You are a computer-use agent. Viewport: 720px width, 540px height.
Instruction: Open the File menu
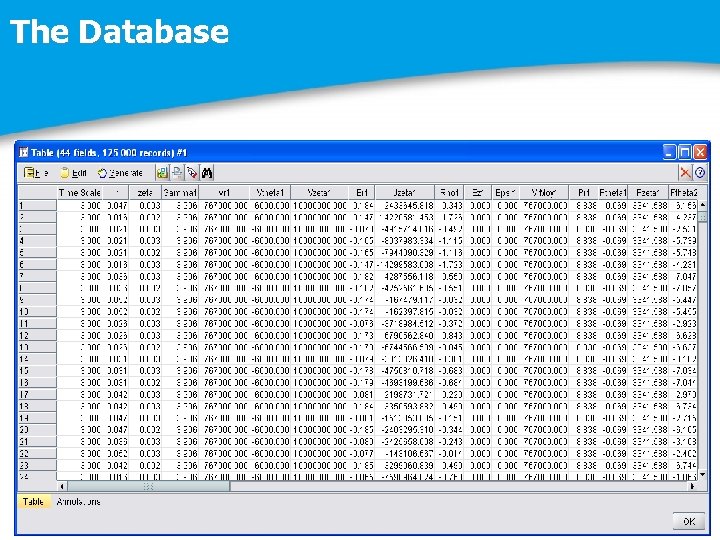click(36, 173)
